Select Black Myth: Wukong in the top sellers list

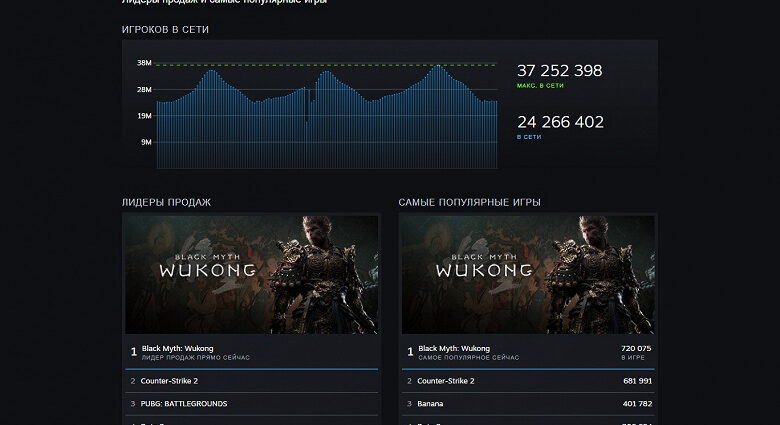pos(251,352)
